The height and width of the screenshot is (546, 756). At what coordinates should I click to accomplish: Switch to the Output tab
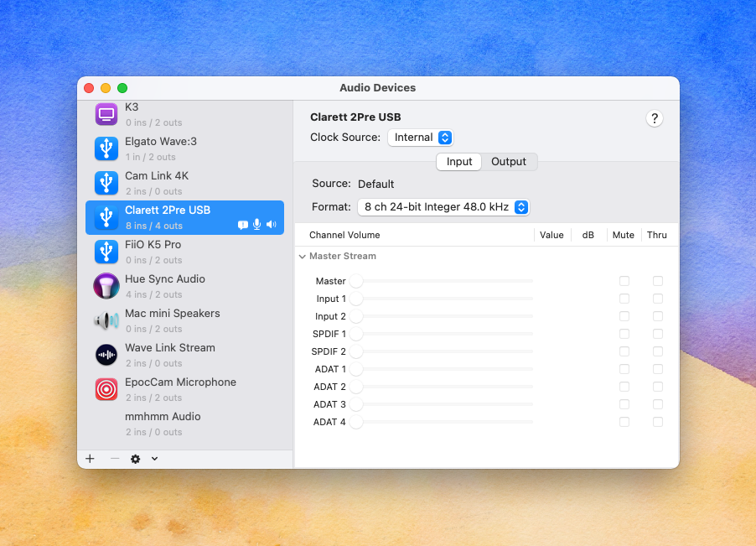pos(509,162)
